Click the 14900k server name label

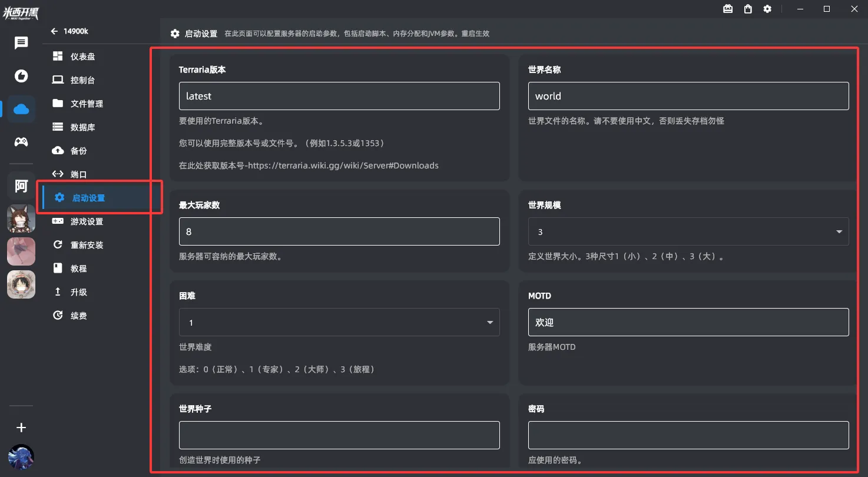tap(76, 31)
